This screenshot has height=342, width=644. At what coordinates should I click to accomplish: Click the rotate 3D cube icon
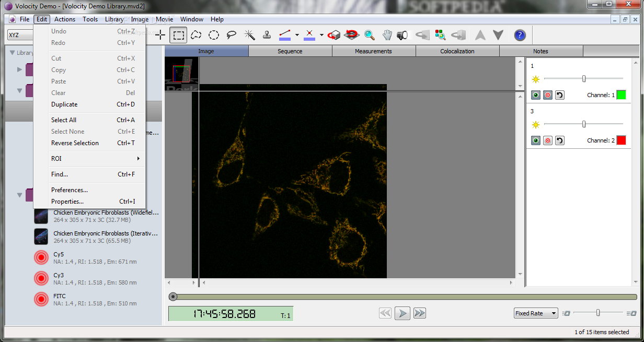click(x=334, y=35)
